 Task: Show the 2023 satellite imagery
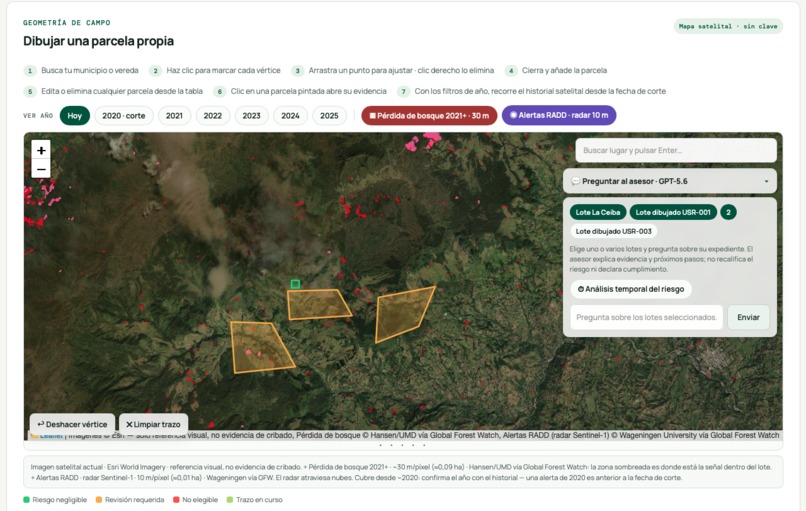251,116
